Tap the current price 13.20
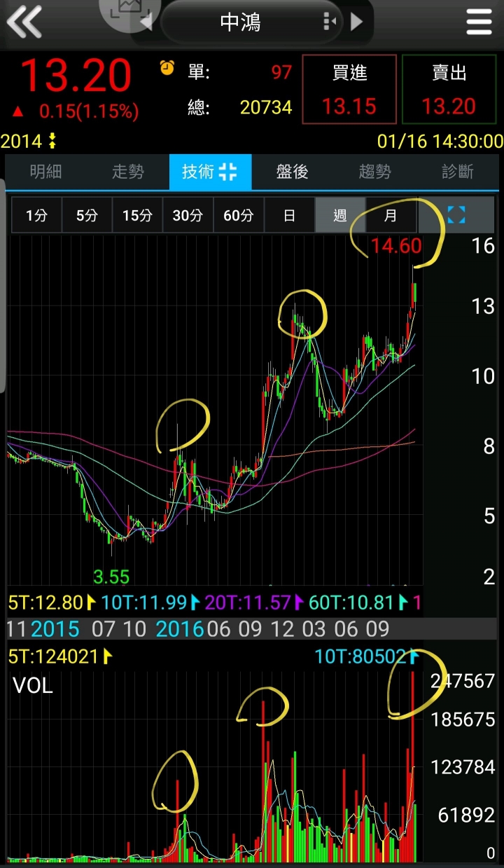 coord(76,76)
